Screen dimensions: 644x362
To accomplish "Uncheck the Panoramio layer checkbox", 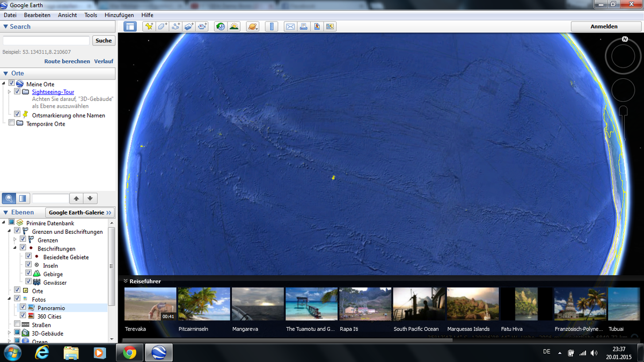I will point(23,308).
